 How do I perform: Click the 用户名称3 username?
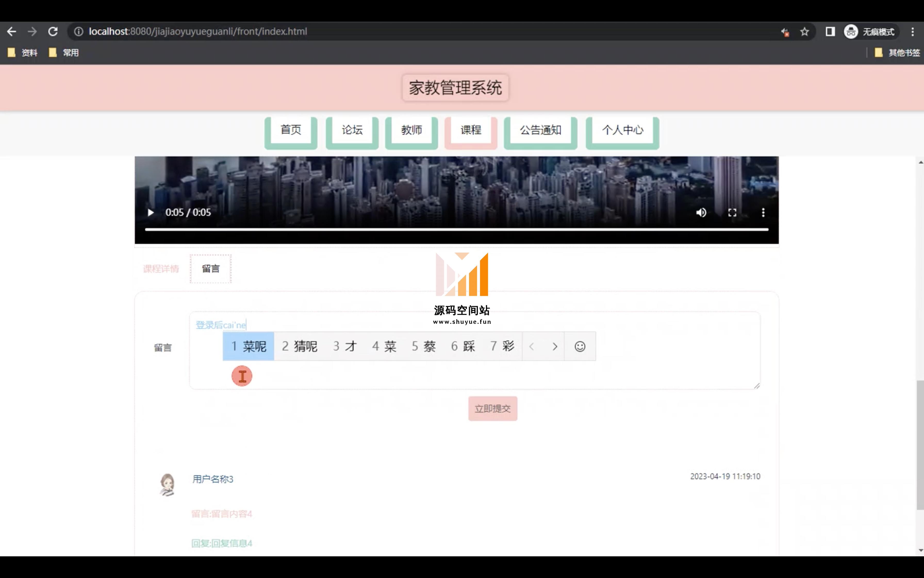pyautogui.click(x=213, y=479)
